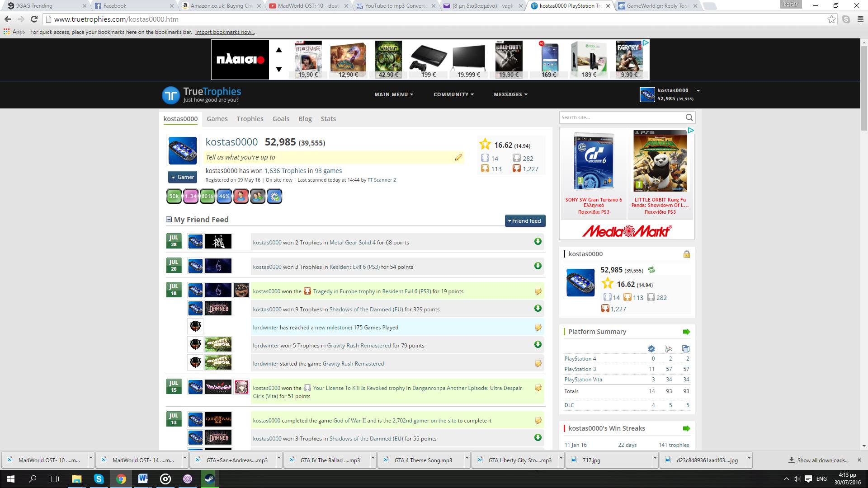Click the blue gear checkmark badge icon
The image size is (868, 488).
tap(274, 196)
